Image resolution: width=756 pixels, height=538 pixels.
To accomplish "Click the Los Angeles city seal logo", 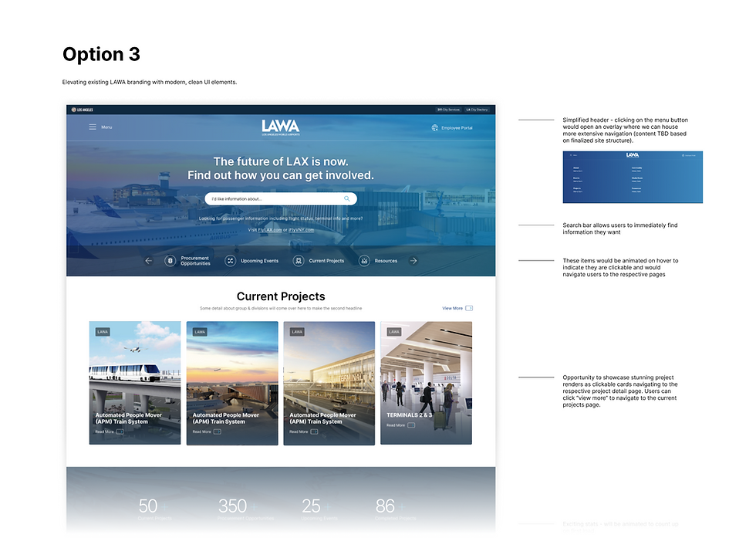I will [82, 110].
